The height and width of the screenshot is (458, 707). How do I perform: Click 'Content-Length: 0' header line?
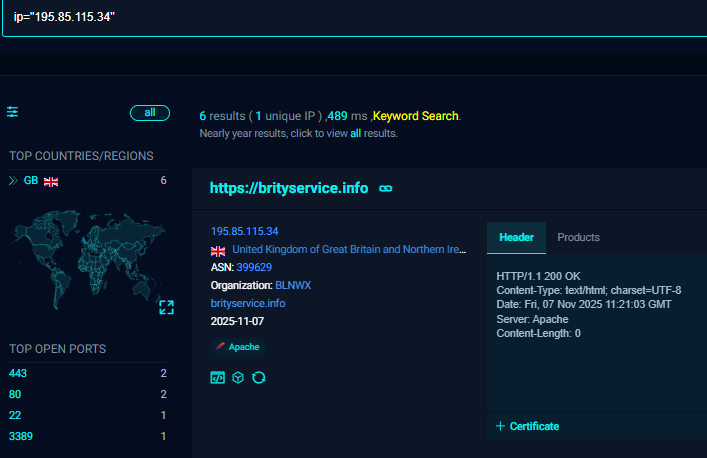(538, 333)
